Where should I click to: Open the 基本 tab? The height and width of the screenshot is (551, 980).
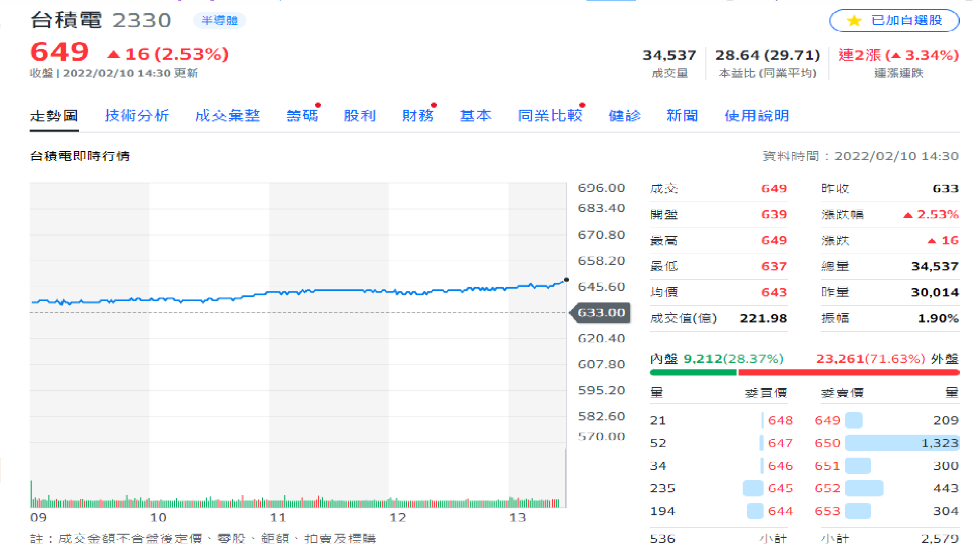[x=476, y=116]
